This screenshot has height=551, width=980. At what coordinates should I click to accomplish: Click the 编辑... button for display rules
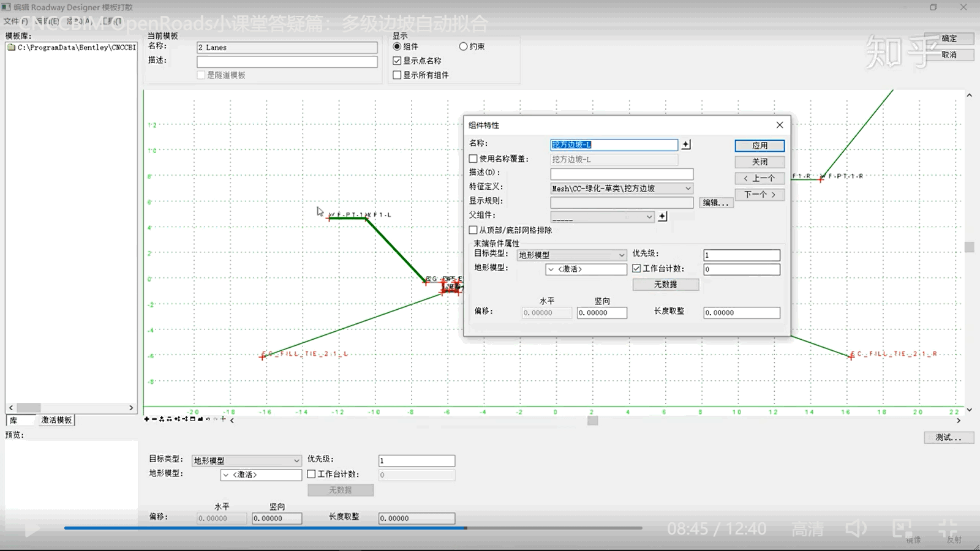click(x=716, y=203)
